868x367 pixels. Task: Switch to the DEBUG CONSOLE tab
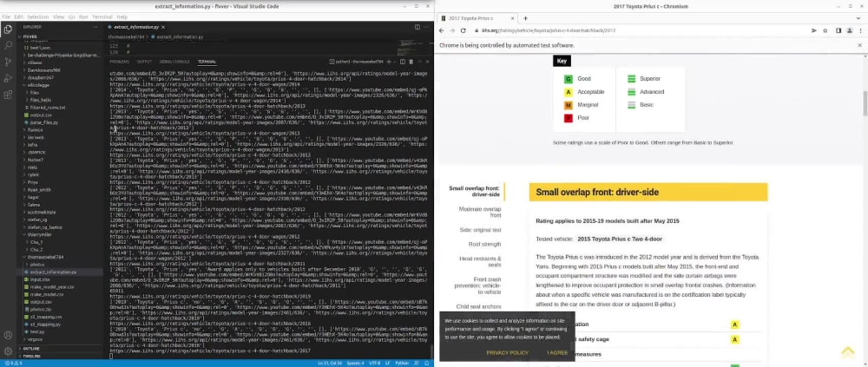coord(174,62)
